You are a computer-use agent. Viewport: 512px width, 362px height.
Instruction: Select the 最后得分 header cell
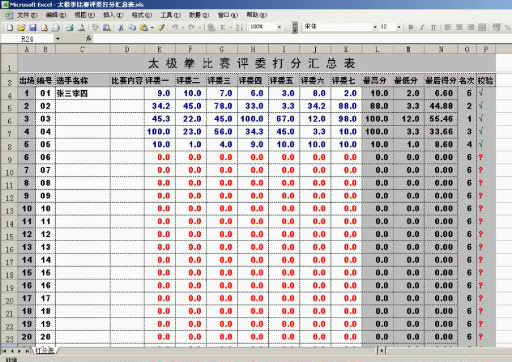pos(441,80)
